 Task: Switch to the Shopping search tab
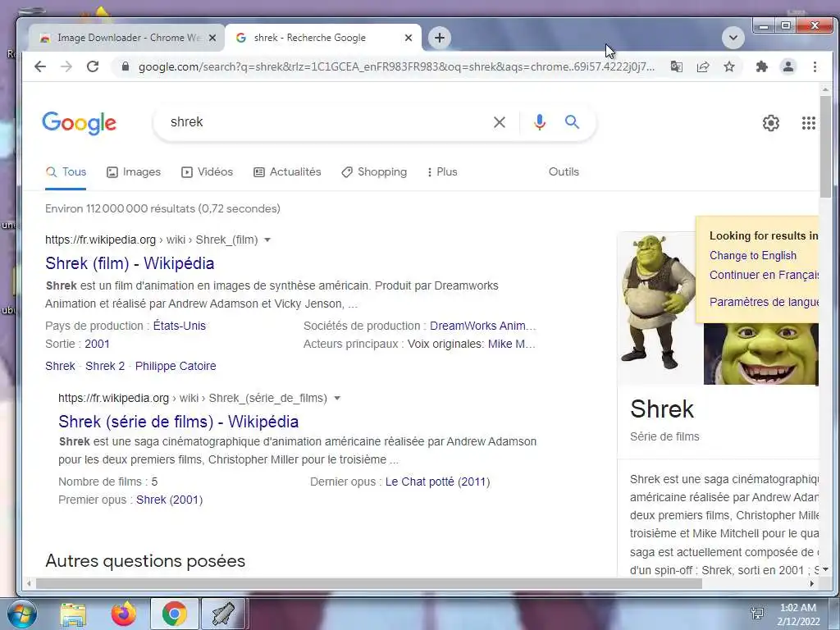tap(374, 172)
